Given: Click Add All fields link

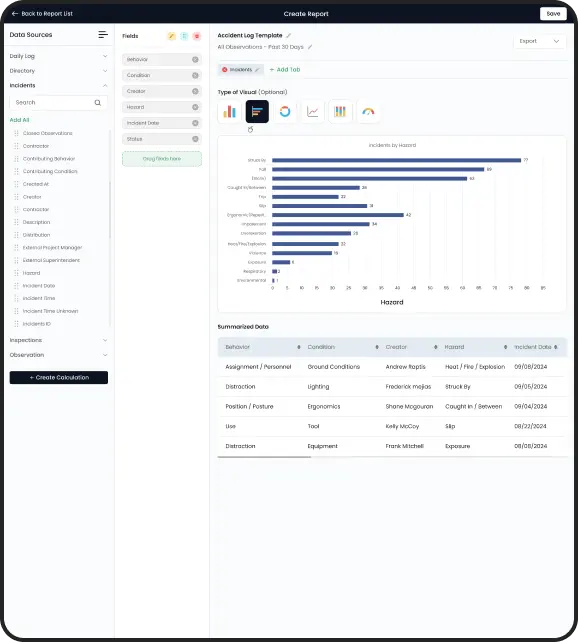Looking at the screenshot, I should click(x=19, y=120).
